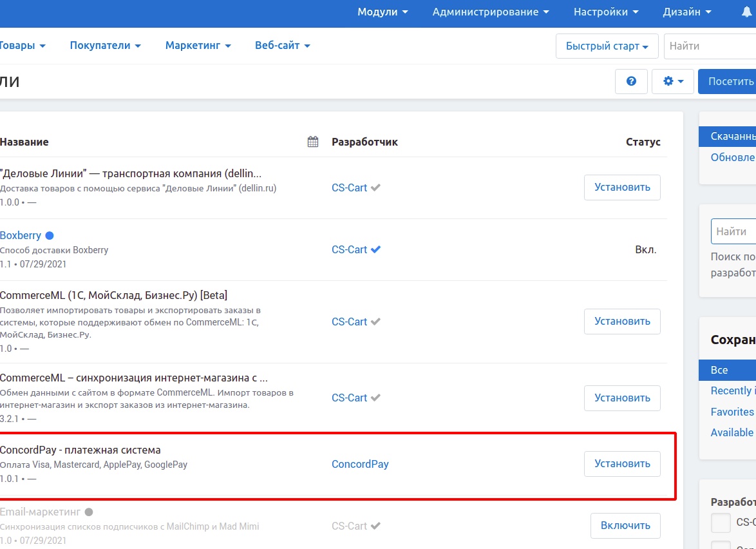Screen dimensions: 756x549
Task: Click verified checkmark in CommerceML синхронизация row
Action: (375, 398)
